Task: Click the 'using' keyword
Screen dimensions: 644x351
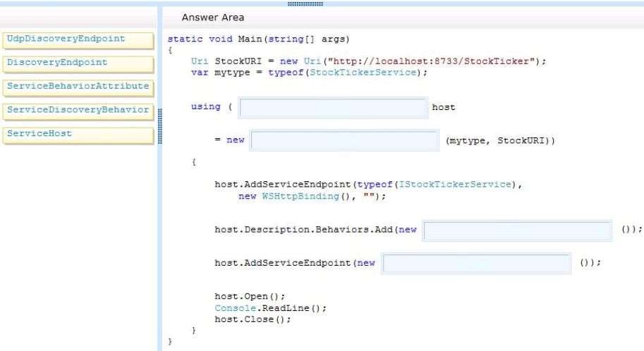Action: point(206,106)
